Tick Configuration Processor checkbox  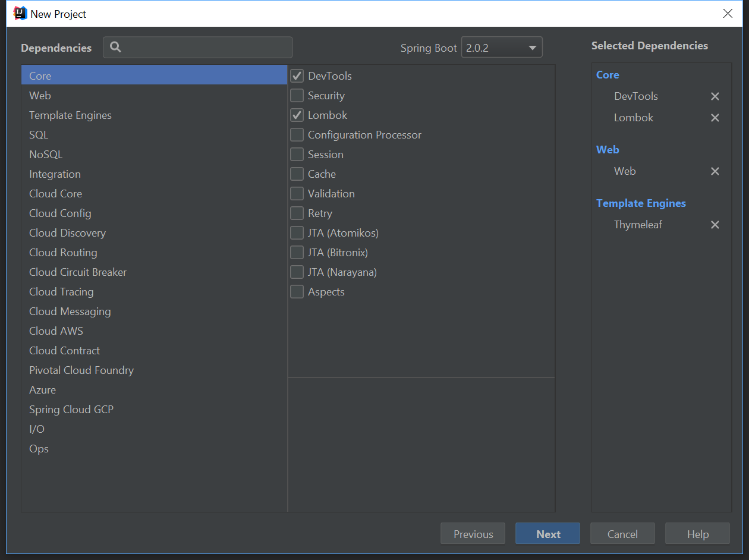[x=297, y=135]
